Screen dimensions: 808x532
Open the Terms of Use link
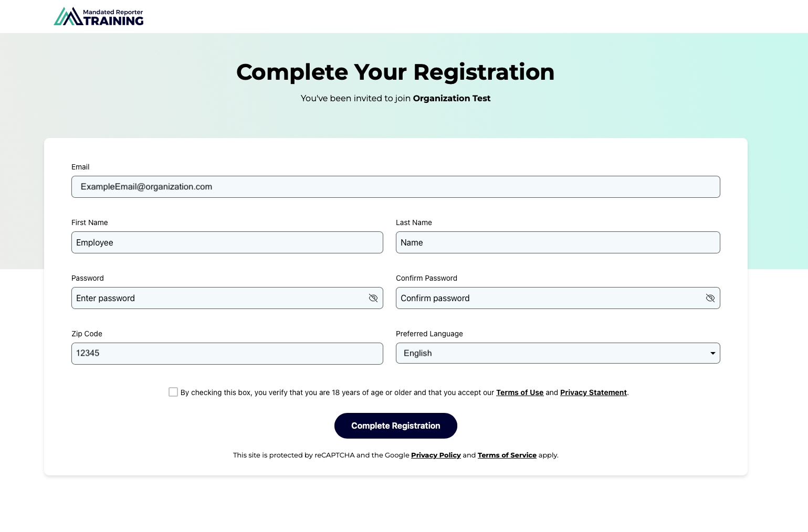pyautogui.click(x=520, y=392)
